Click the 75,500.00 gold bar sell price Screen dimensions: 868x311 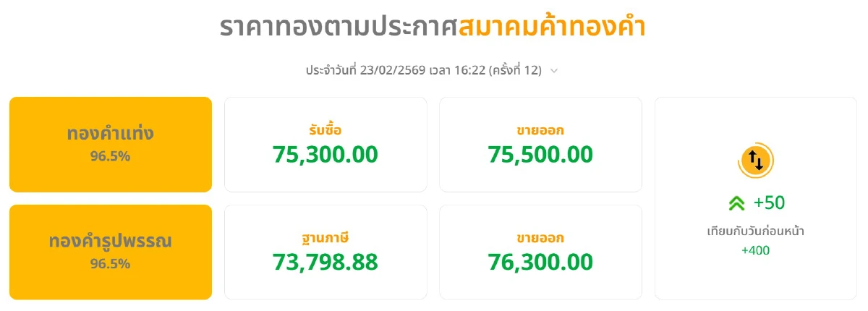click(540, 154)
